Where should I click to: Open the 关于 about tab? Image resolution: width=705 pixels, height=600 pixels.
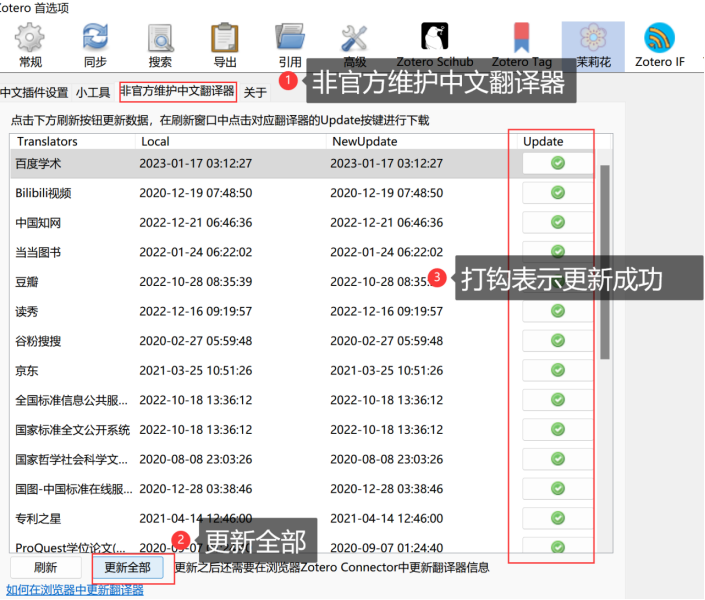coord(255,92)
